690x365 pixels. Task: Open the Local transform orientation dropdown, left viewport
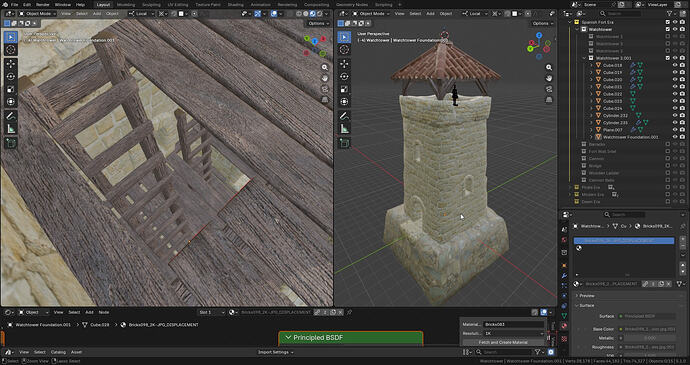[x=142, y=14]
